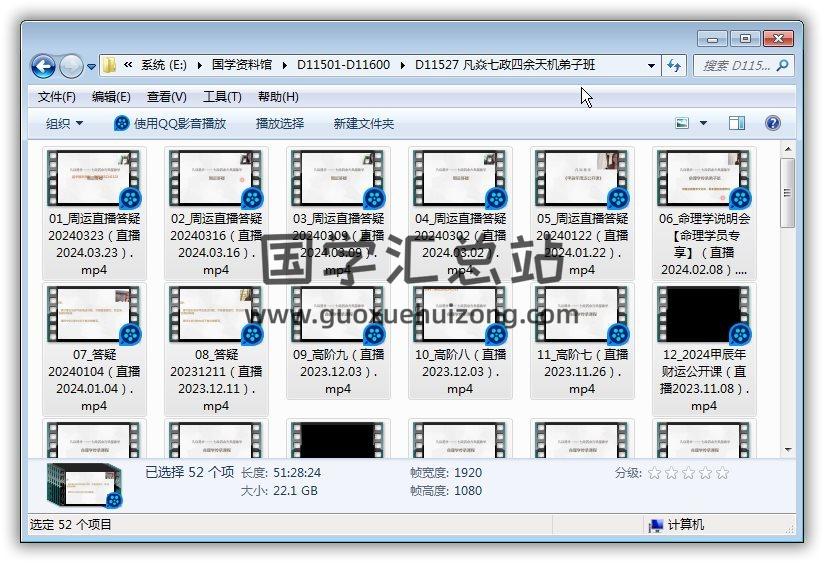The image size is (824, 563).
Task: Select D11527 凡焱七政四余天机弟子班 breadcrumb
Action: 505,65
